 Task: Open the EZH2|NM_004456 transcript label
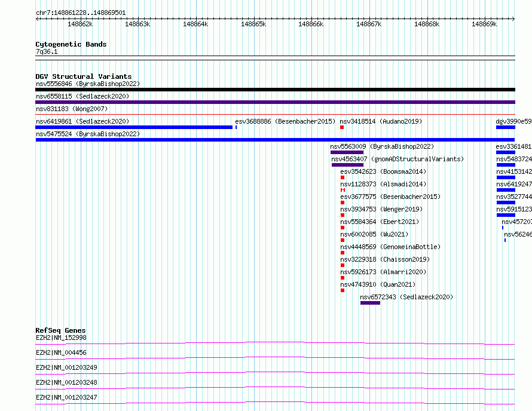click(x=61, y=352)
